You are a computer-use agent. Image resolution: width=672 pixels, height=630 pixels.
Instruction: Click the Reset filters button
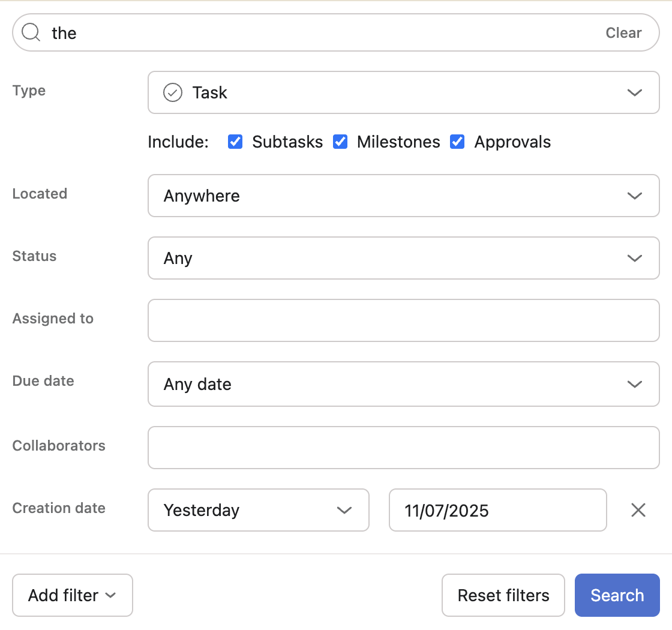503,595
